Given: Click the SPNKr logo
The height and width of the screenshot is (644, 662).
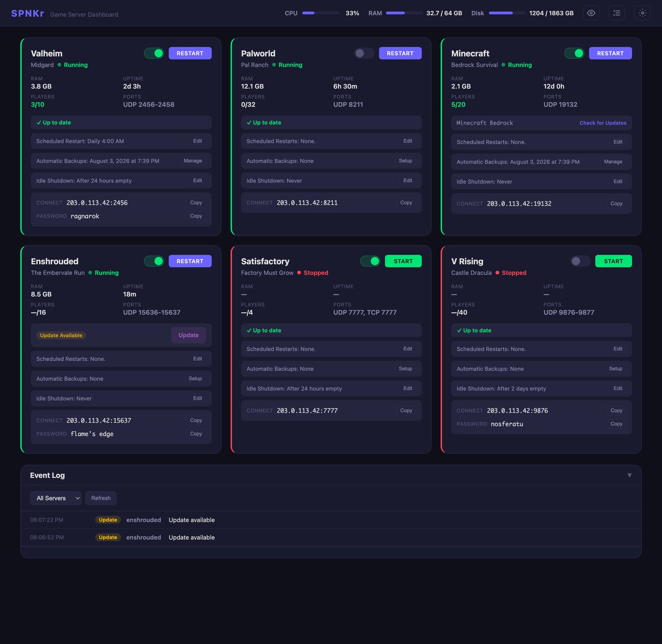Looking at the screenshot, I should 27,13.
